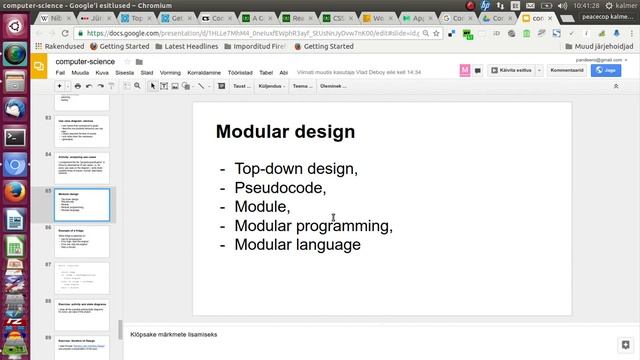Viewport: 640px width, 360px height.
Task: Click the Taust background button
Action: coord(242,86)
